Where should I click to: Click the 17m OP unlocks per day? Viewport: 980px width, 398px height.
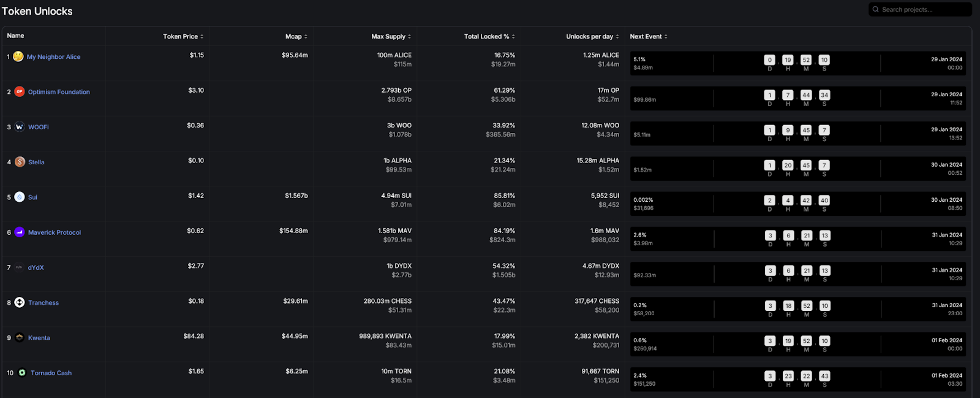coord(608,90)
